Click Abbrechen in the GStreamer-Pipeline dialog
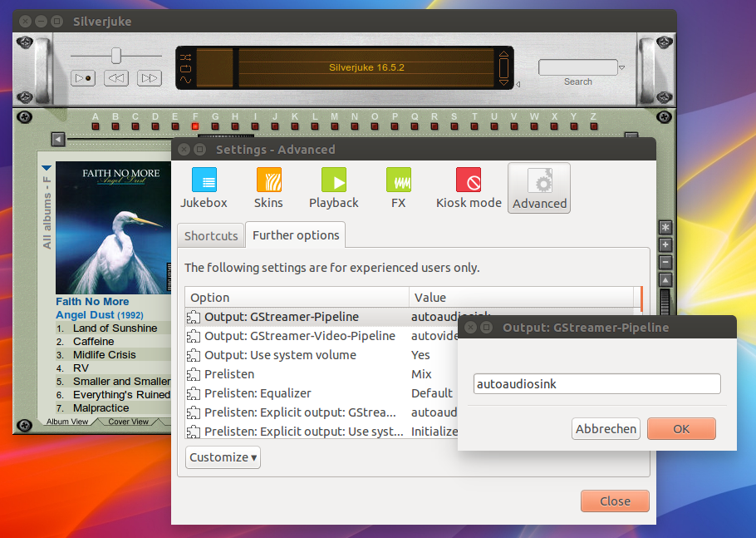The image size is (756, 538). (x=606, y=429)
